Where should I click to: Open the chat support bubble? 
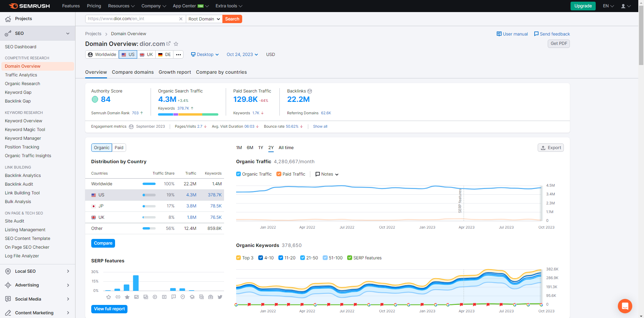pyautogui.click(x=625, y=306)
